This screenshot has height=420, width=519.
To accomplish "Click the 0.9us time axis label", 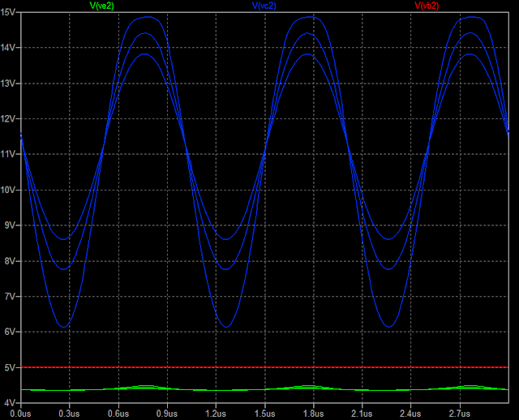I will click(167, 414).
